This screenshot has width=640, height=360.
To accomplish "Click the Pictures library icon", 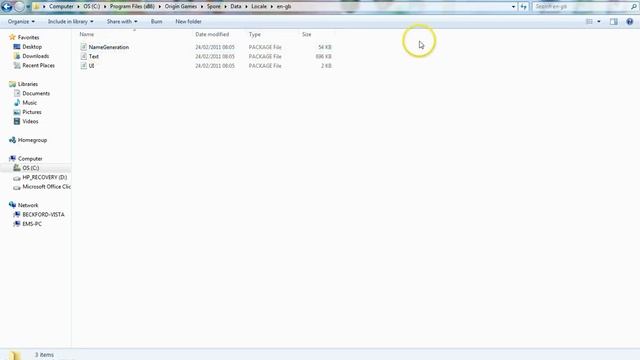I will pyautogui.click(x=17, y=112).
